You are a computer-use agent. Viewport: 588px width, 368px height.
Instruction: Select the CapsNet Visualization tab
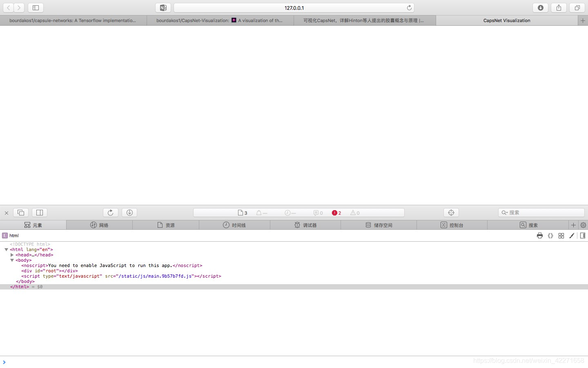(x=507, y=20)
